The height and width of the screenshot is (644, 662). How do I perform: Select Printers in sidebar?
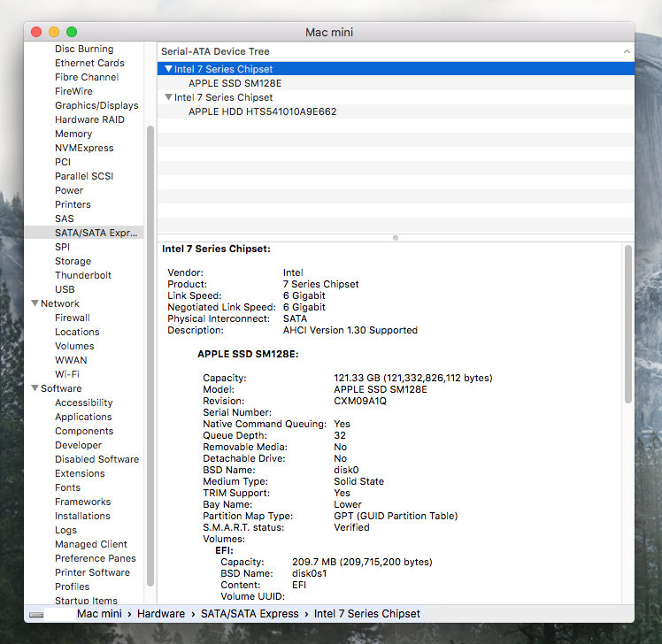click(x=73, y=204)
